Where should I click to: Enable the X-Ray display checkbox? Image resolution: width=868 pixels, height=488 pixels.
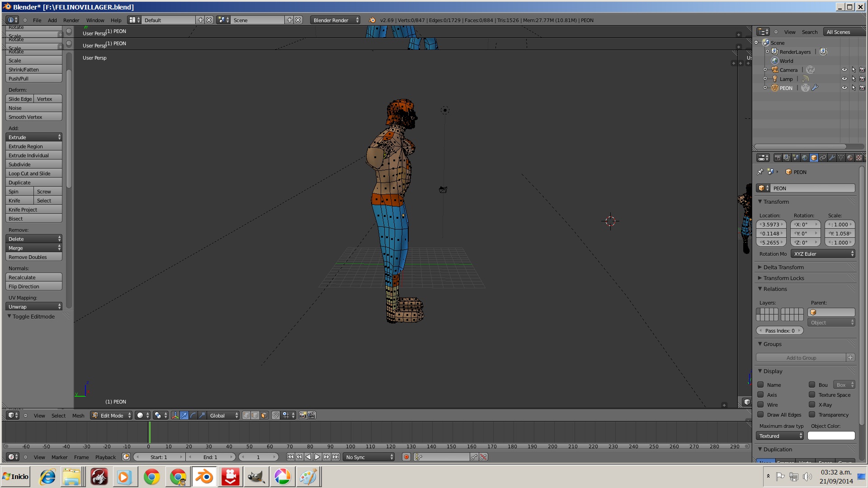tap(812, 405)
